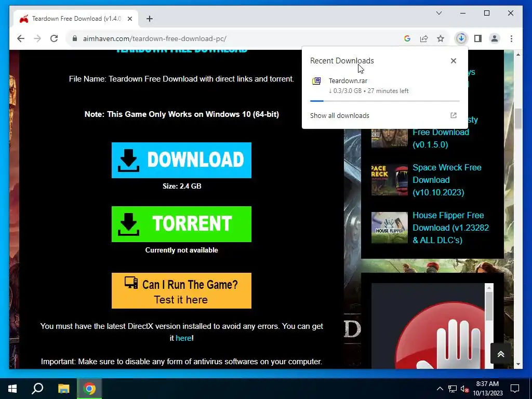Image resolution: width=532 pixels, height=399 pixels.
Task: Click the Teardown.rar download progress bar
Action: (384, 101)
